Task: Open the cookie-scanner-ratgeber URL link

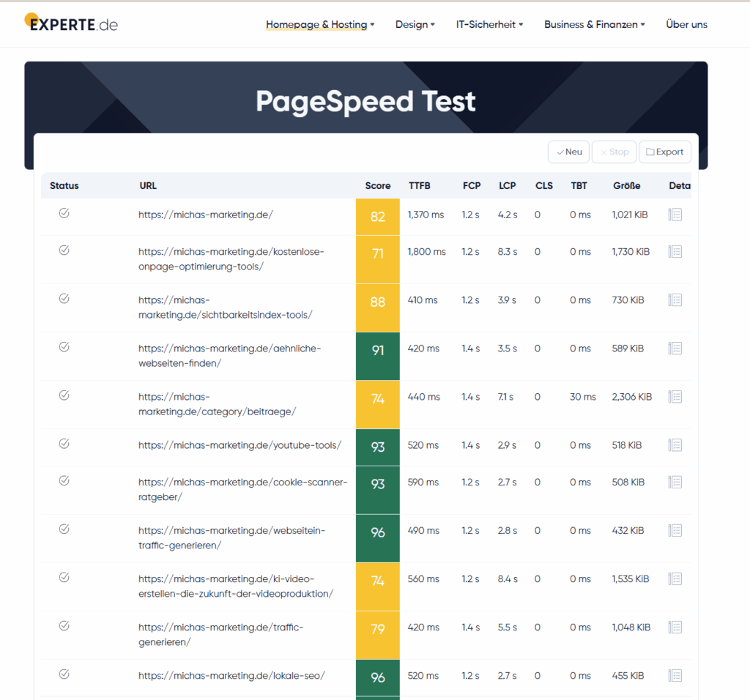Action: pos(243,490)
